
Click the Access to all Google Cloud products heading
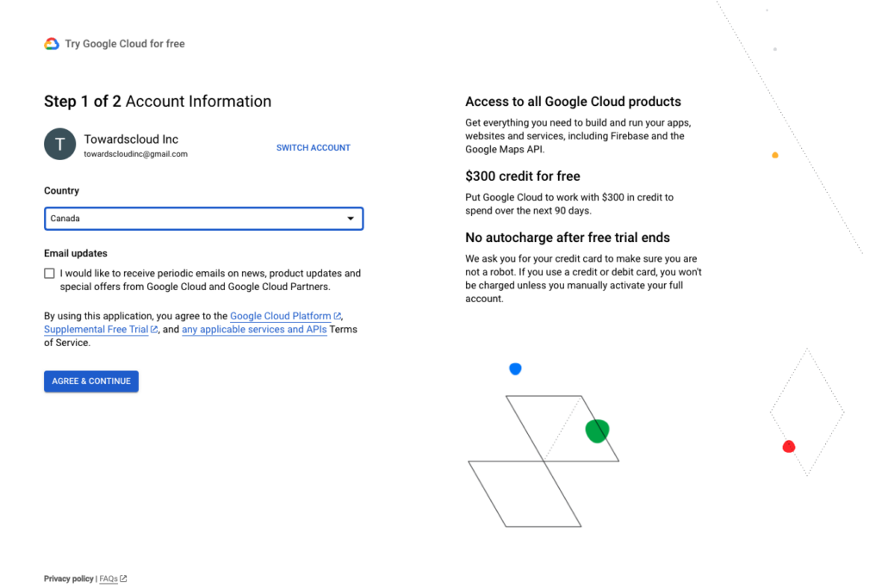pos(573,102)
